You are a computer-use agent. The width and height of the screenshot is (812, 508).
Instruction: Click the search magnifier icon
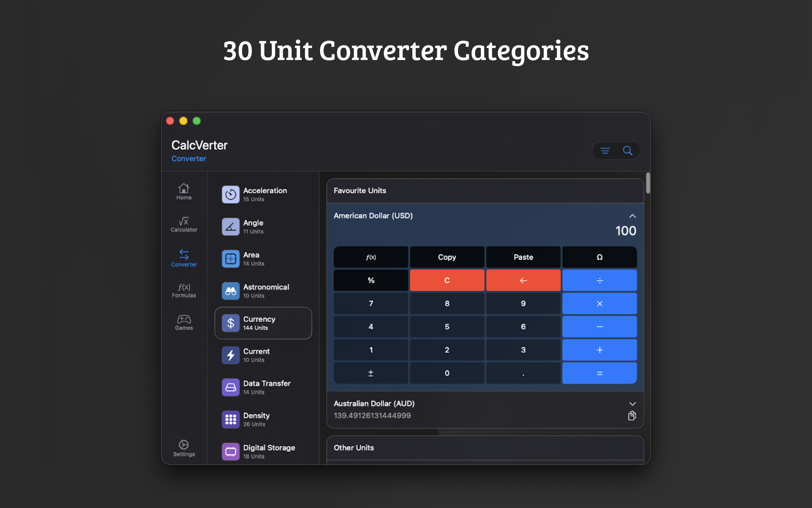click(x=627, y=150)
